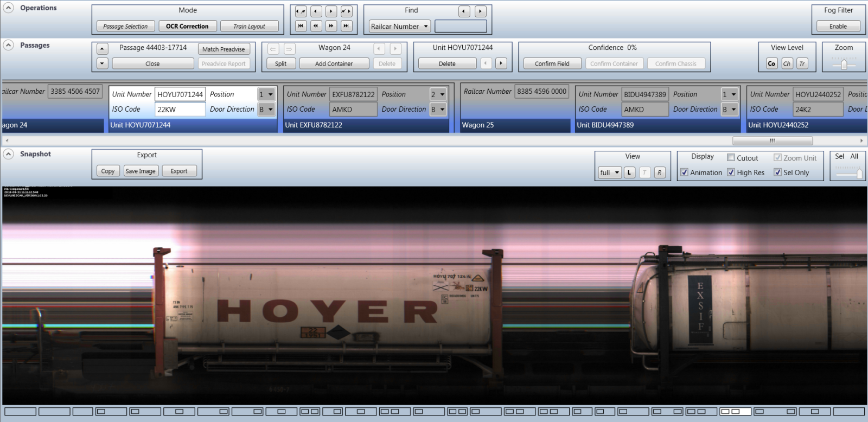This screenshot has height=422, width=868.
Task: Switch to Train Layout mode
Action: point(249,26)
